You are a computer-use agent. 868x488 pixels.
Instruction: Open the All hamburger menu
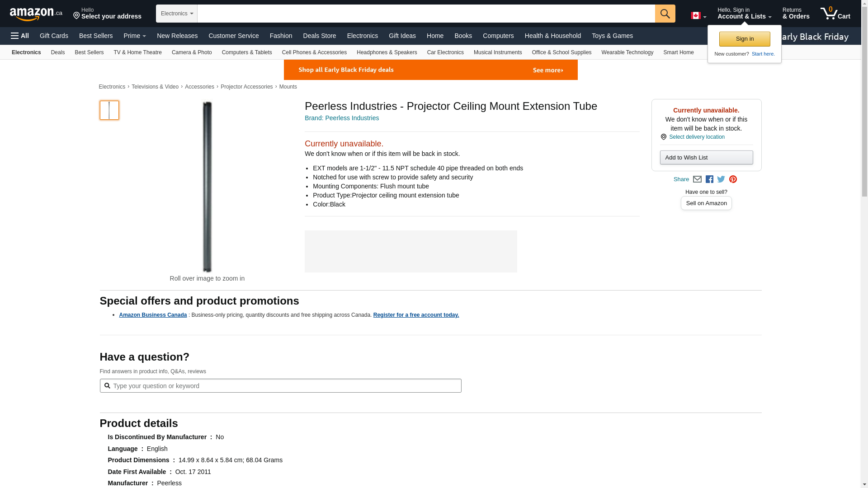click(20, 36)
